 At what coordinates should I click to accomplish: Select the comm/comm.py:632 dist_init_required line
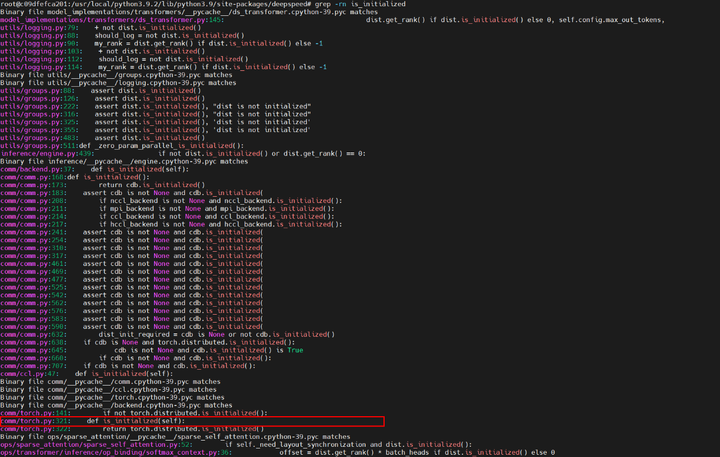tap(168, 334)
